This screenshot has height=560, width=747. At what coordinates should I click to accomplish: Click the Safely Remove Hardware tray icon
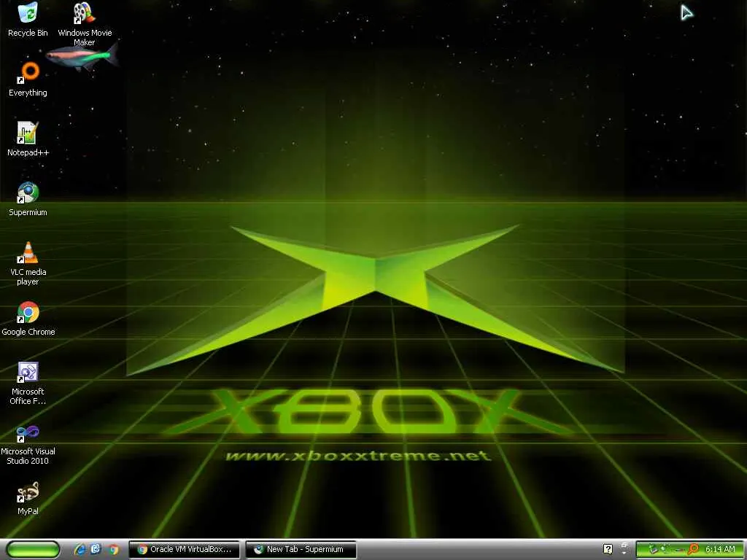(x=653, y=549)
